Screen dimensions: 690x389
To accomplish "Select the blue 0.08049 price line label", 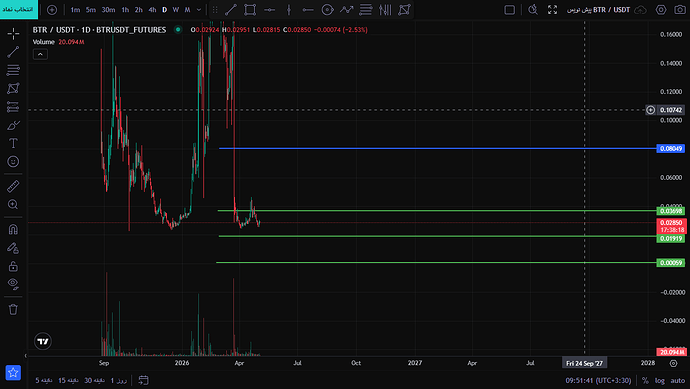I will tap(671, 149).
